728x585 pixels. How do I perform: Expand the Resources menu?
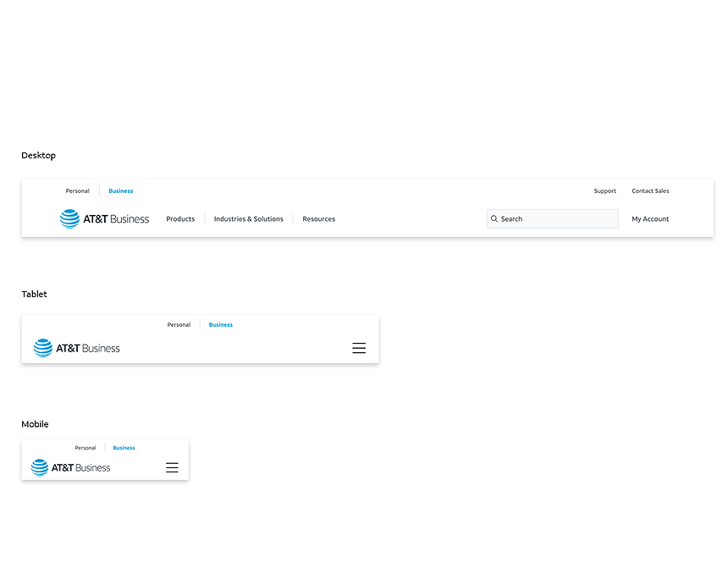tap(319, 219)
